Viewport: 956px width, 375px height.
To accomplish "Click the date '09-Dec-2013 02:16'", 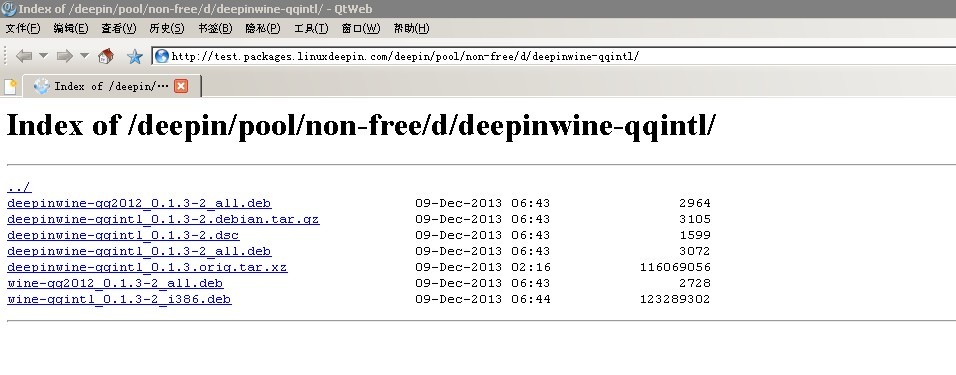I will [x=483, y=267].
